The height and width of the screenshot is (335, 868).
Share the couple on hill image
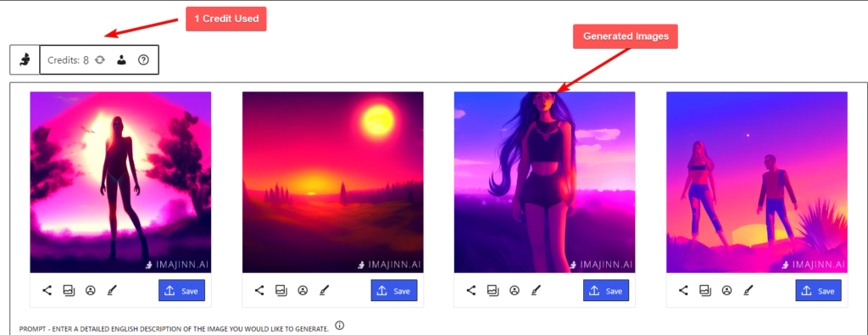pos(684,290)
